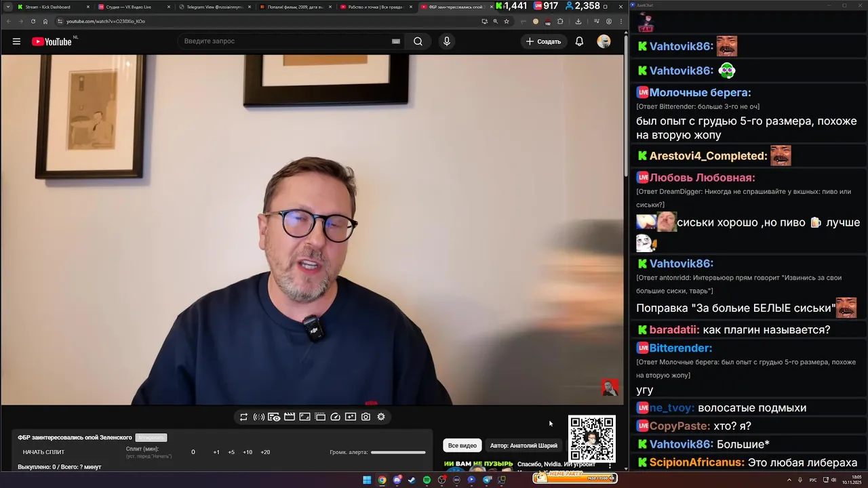Open YouTube notifications bell
This screenshot has height=488, width=868.
(x=579, y=41)
